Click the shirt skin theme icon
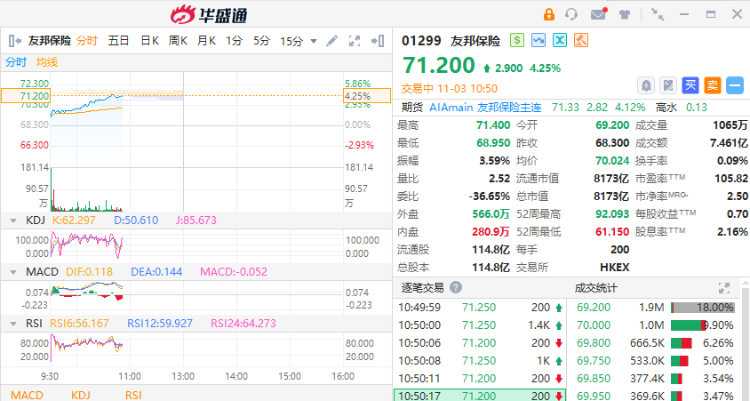Screen dimensions: 750x401 coord(623,14)
